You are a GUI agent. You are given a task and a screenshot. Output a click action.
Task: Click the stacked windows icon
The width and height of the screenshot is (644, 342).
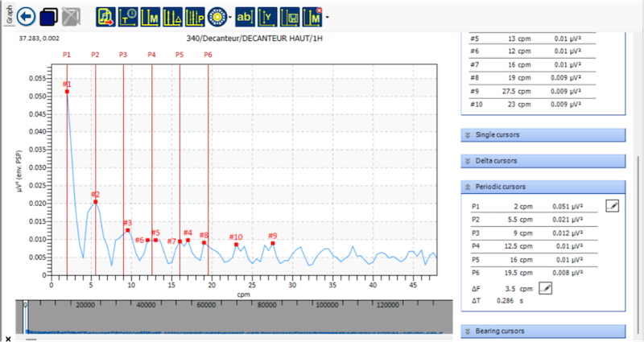[49, 16]
